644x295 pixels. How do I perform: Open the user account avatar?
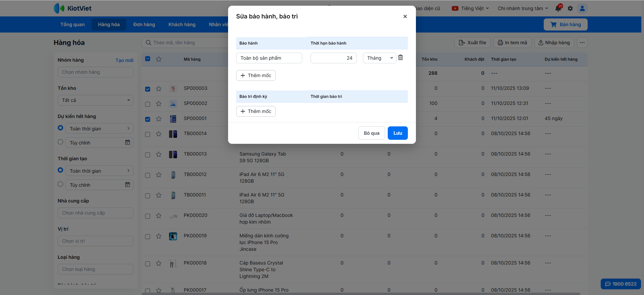582,8
